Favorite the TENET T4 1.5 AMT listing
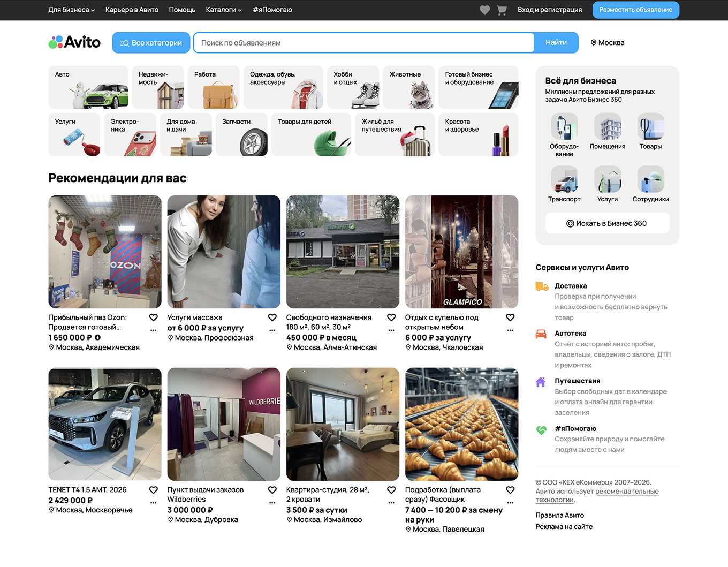 (x=154, y=490)
